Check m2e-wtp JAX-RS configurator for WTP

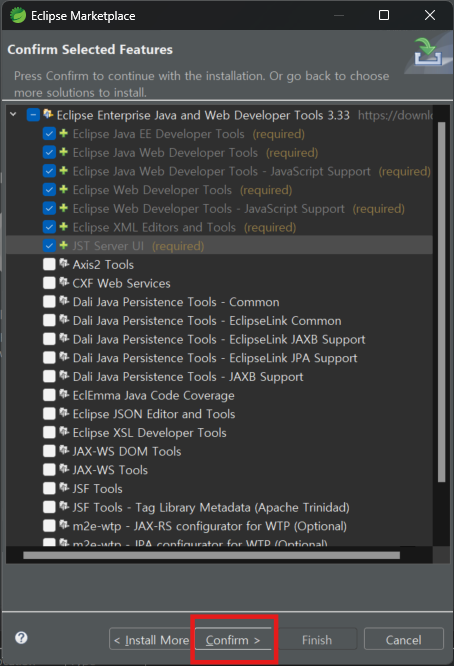click(49, 526)
